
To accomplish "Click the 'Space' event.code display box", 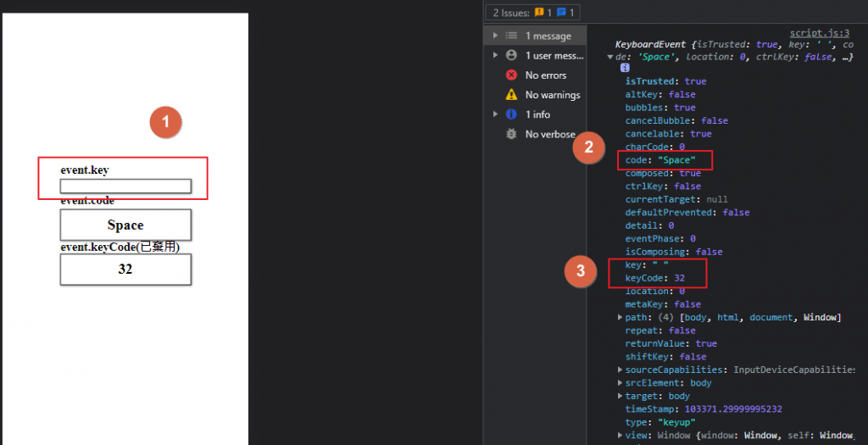I will click(x=125, y=225).
